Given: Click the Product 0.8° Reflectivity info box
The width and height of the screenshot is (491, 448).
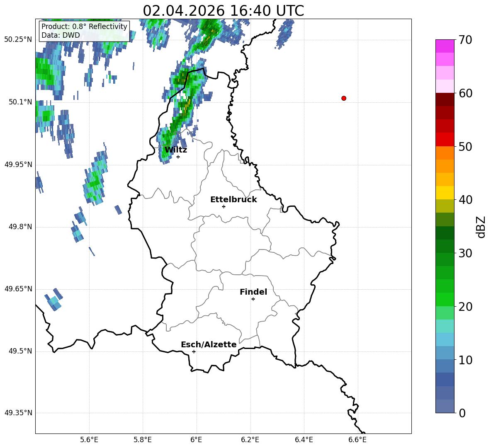Looking at the screenshot, I should tap(84, 31).
